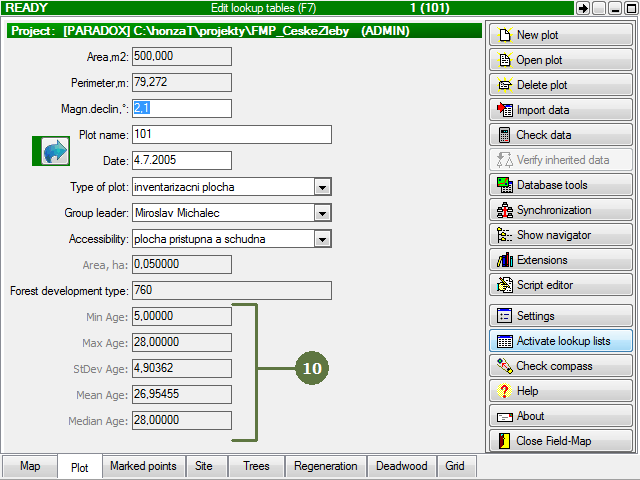Screen dimensions: 640x480
Task: Click the Delete plot icon
Action: point(505,85)
